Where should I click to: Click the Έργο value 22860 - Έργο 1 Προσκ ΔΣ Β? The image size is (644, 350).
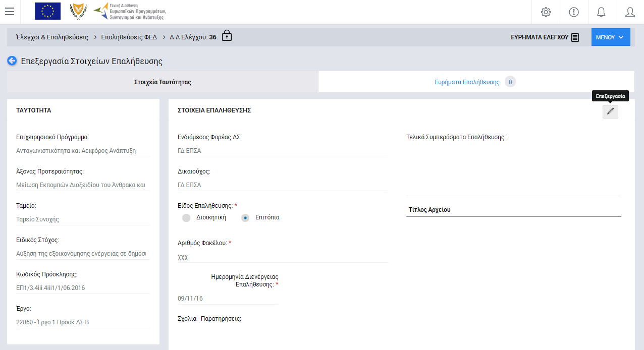click(83, 322)
